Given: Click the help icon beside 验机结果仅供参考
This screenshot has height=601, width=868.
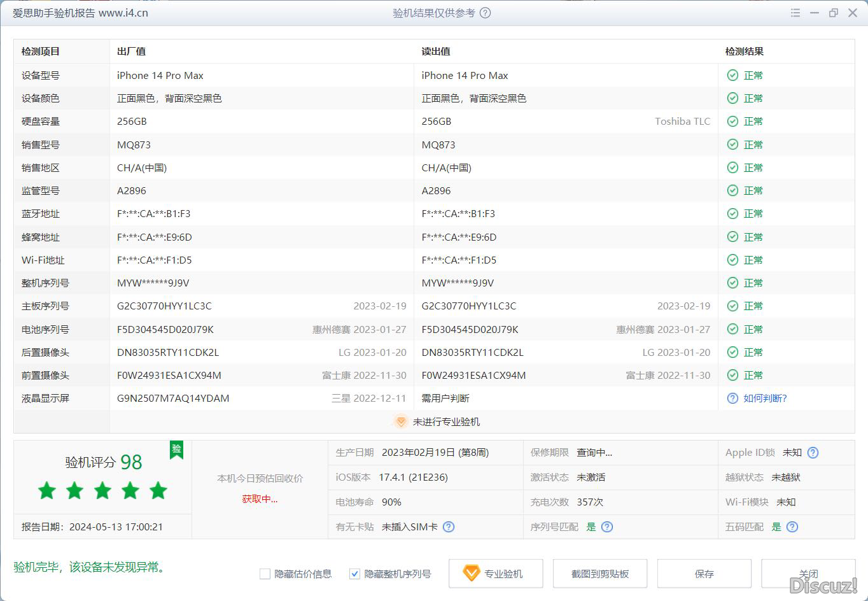Looking at the screenshot, I should 485,13.
